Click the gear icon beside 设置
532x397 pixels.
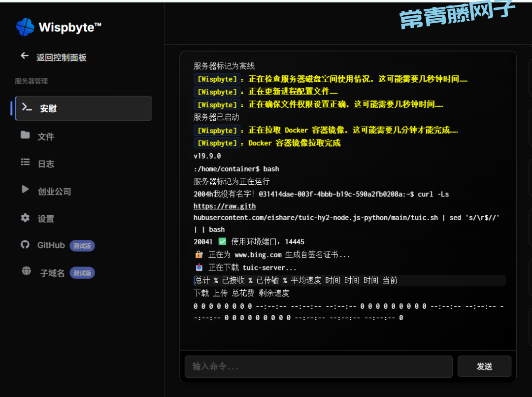coord(25,218)
